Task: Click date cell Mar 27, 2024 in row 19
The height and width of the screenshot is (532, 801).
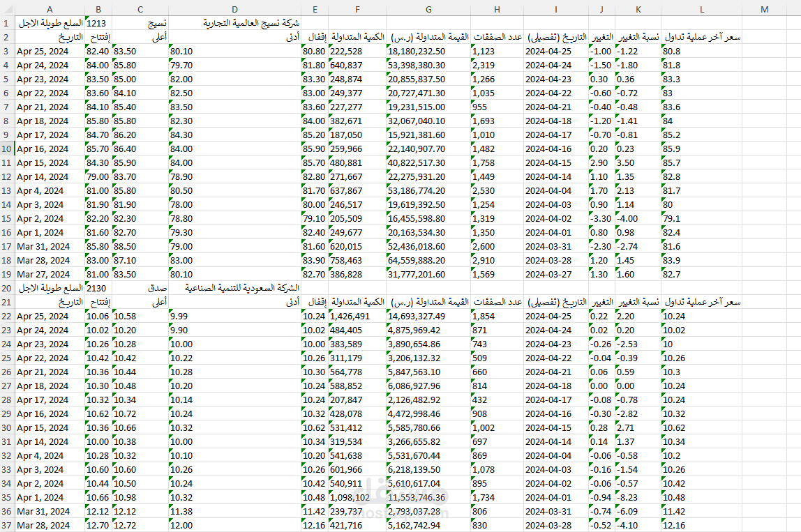Action: click(x=50, y=275)
